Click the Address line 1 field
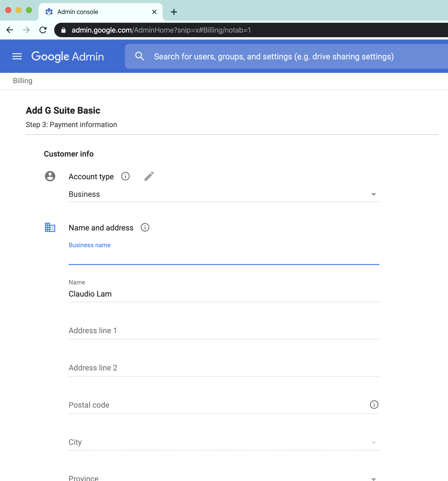 click(x=224, y=331)
